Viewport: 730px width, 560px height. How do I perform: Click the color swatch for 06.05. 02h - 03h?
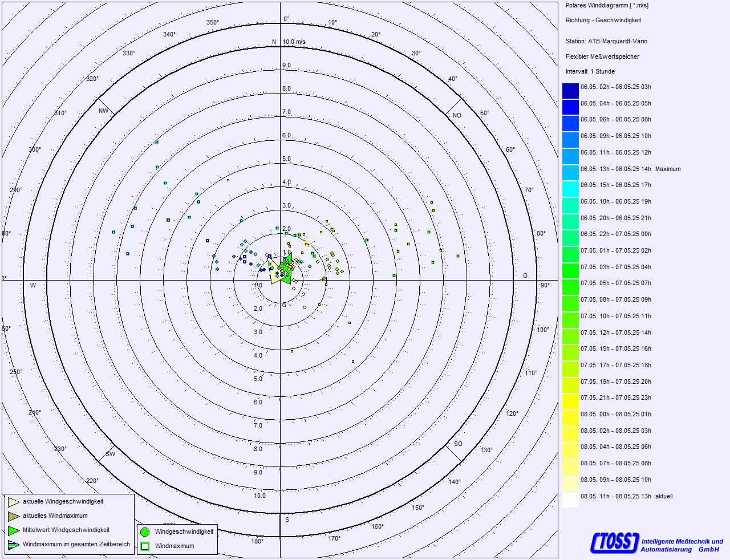[x=570, y=91]
